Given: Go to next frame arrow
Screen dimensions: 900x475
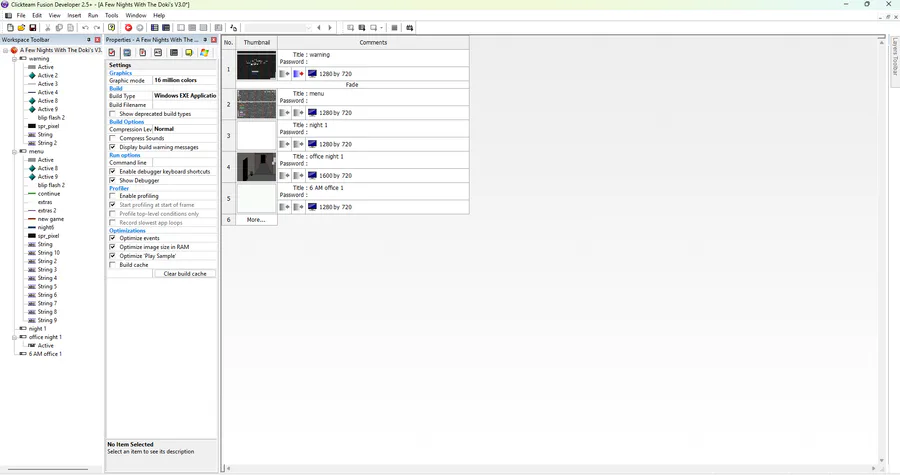Looking at the screenshot, I should click(330, 28).
